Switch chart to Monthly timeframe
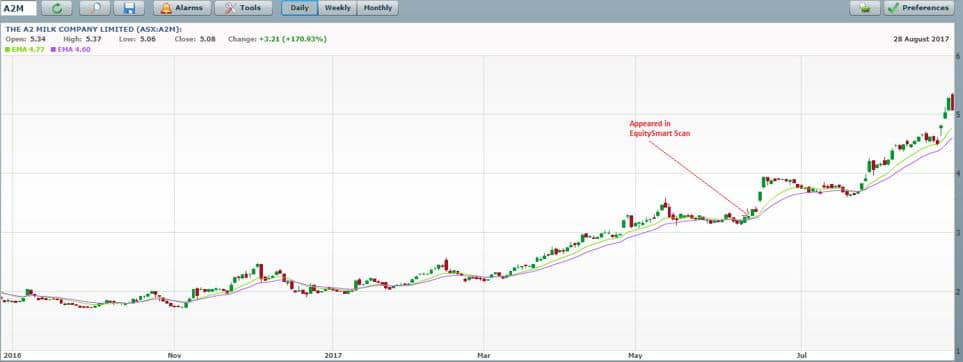The height and width of the screenshot is (362, 963). click(x=378, y=8)
